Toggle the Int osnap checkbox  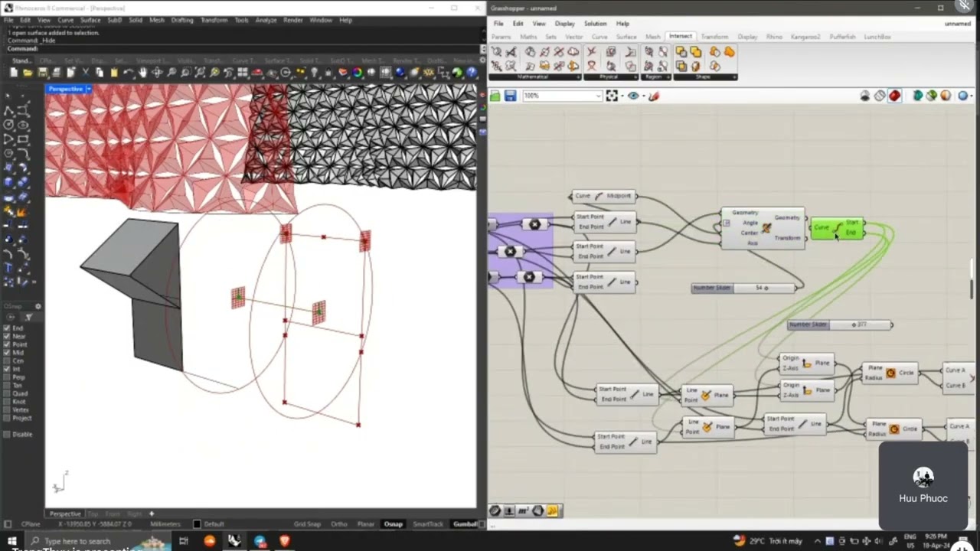7,369
